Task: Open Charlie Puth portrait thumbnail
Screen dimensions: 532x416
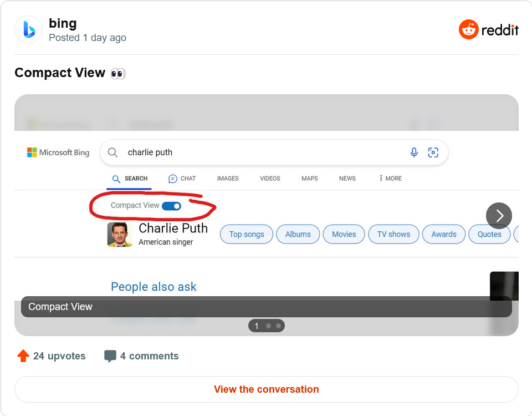Action: pos(120,234)
